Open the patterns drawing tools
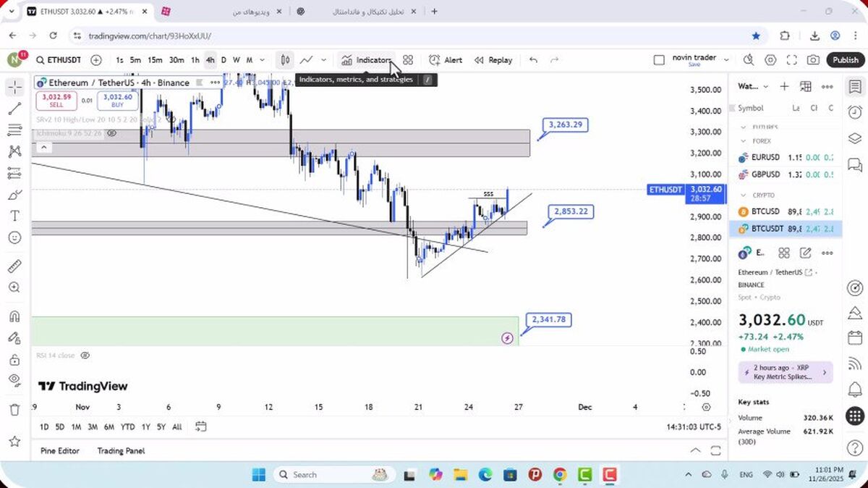Image resolution: width=868 pixels, height=488 pixels. (x=14, y=151)
